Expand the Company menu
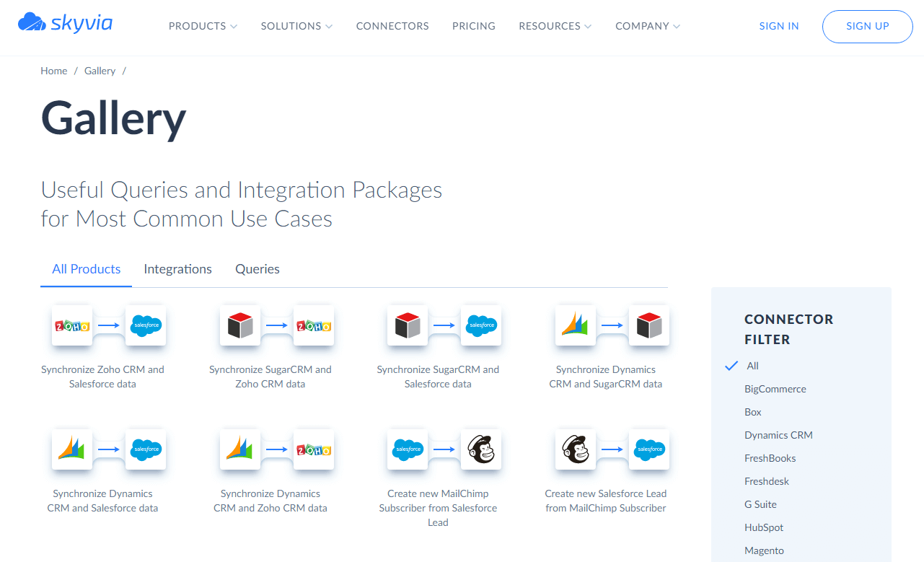The width and height of the screenshot is (924, 562). (x=647, y=26)
